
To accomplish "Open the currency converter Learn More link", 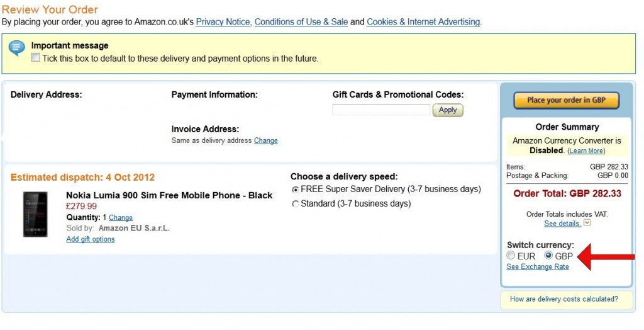I will click(x=586, y=151).
